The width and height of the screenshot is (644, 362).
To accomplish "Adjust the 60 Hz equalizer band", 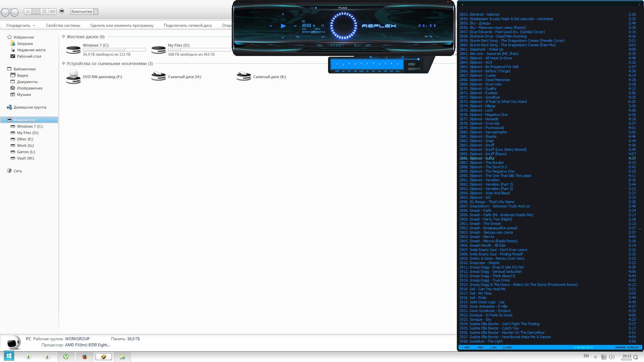I will tap(343, 64).
